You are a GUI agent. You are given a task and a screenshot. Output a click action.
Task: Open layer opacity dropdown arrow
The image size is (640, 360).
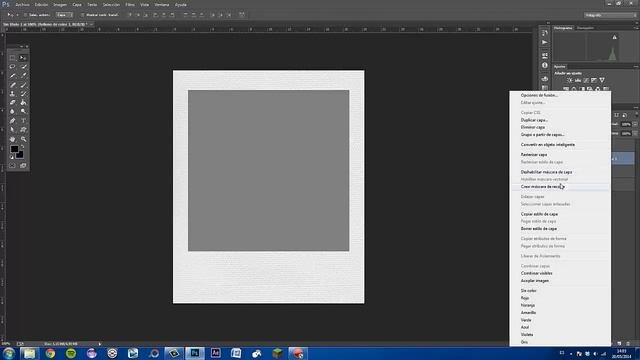point(635,124)
